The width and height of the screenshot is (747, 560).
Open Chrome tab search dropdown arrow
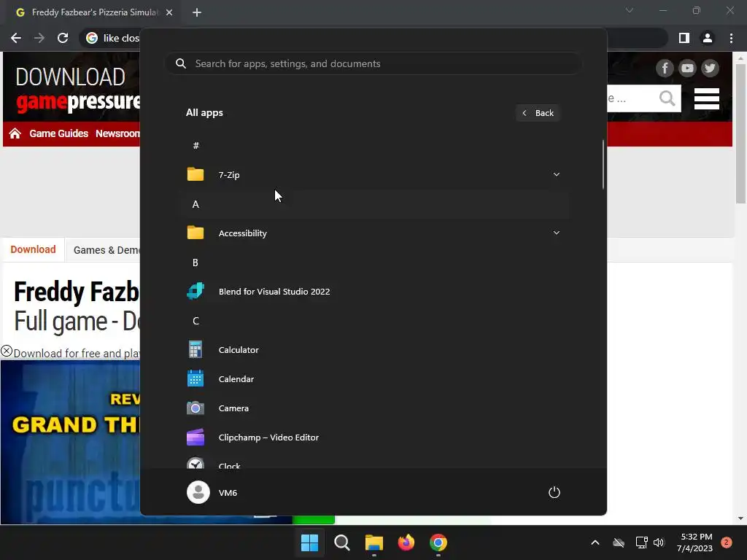coord(630,10)
